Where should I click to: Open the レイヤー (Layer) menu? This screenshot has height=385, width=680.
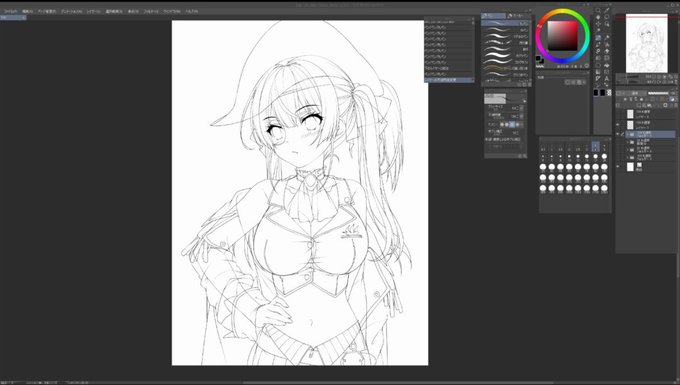[93, 11]
